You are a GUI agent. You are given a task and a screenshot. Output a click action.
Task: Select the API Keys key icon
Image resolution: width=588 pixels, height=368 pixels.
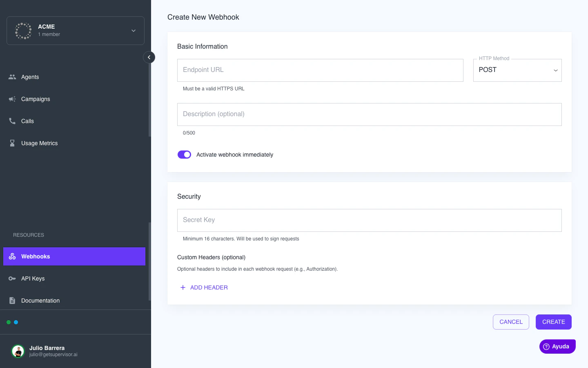click(12, 278)
